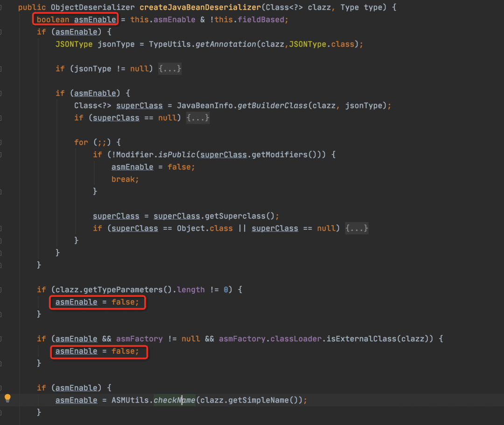
Task: Click the public keyword
Action: (x=32, y=7)
